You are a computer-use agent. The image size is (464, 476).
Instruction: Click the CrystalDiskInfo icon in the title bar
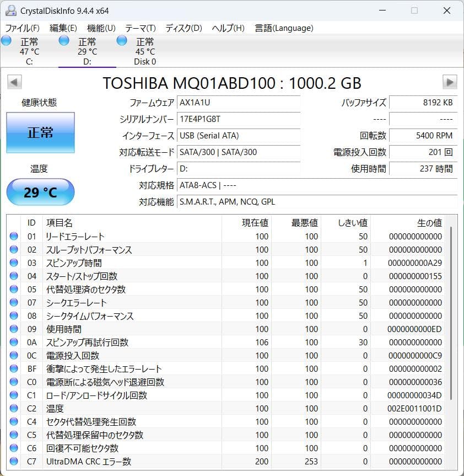click(10, 10)
